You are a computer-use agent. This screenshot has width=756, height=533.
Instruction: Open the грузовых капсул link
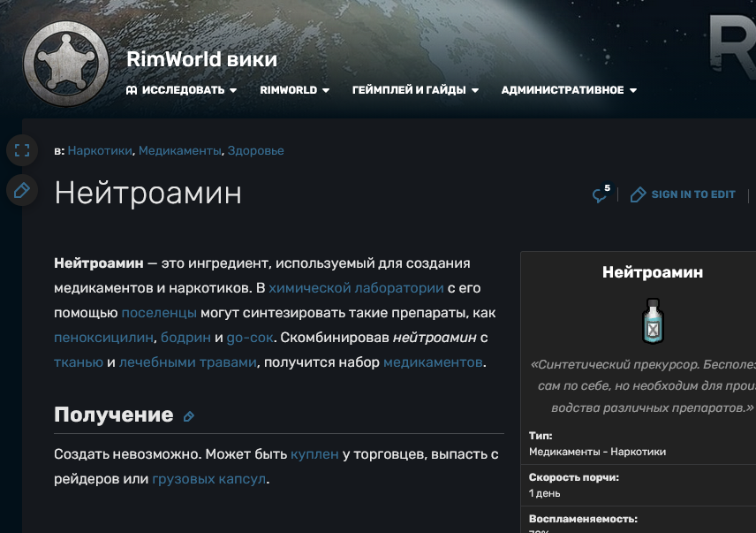(208, 479)
